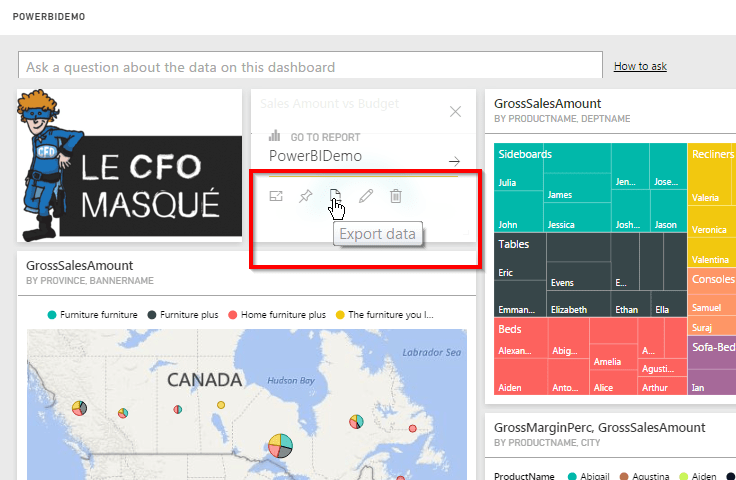This screenshot has height=480, width=736.
Task: Click the pin tile icon
Action: point(306,197)
